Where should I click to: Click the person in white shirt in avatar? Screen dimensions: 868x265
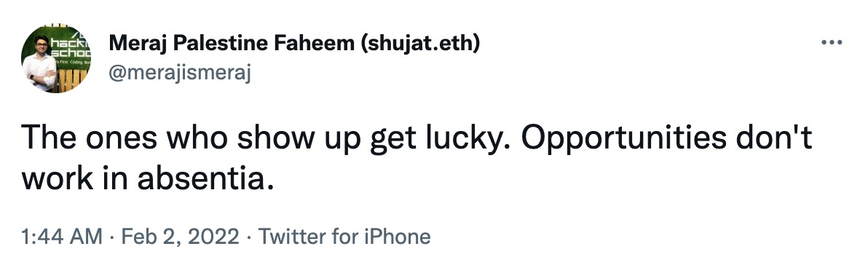pyautogui.click(x=39, y=66)
